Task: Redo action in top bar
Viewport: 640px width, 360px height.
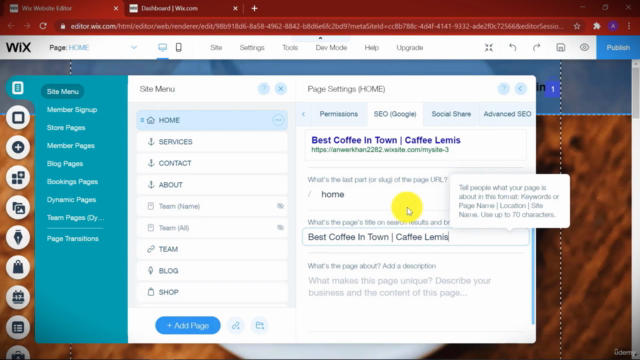Action: pyautogui.click(x=536, y=47)
